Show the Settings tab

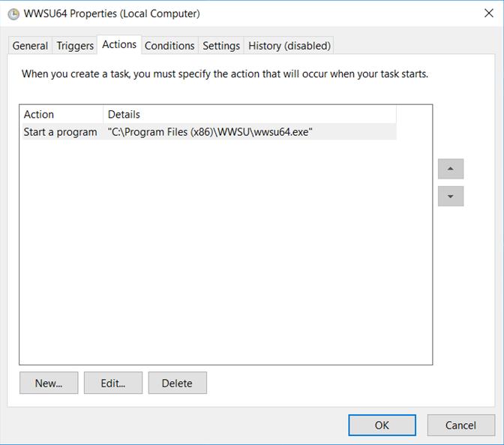tap(221, 46)
